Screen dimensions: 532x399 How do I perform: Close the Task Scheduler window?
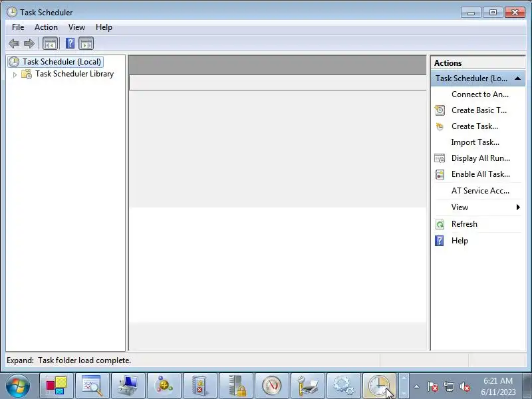click(x=515, y=13)
